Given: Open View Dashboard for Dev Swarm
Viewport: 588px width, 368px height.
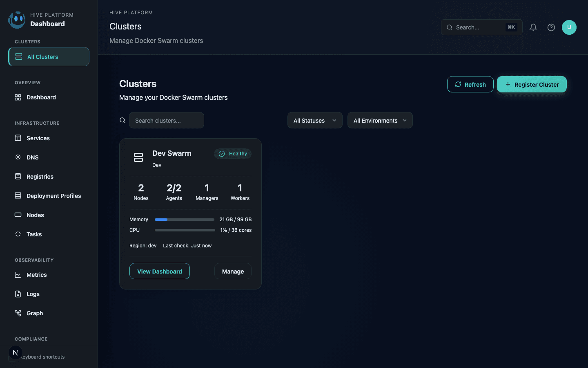Looking at the screenshot, I should point(159,271).
